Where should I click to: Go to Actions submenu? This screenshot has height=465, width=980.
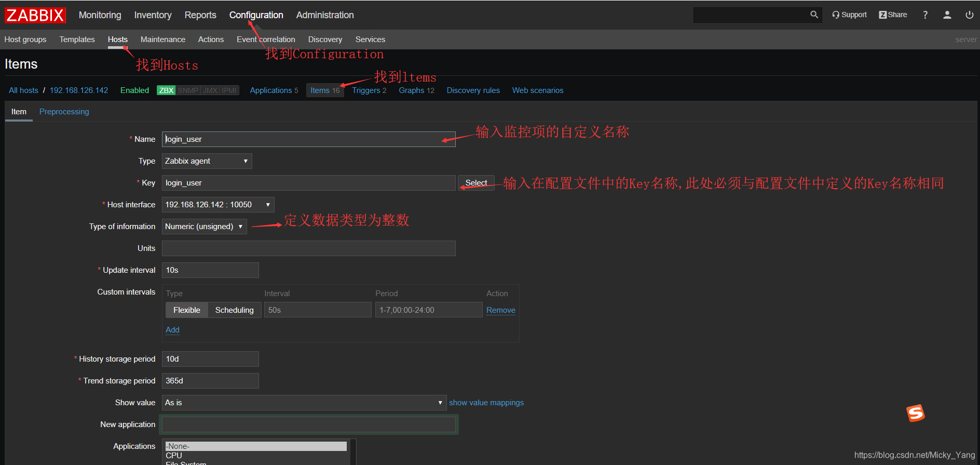tap(211, 39)
